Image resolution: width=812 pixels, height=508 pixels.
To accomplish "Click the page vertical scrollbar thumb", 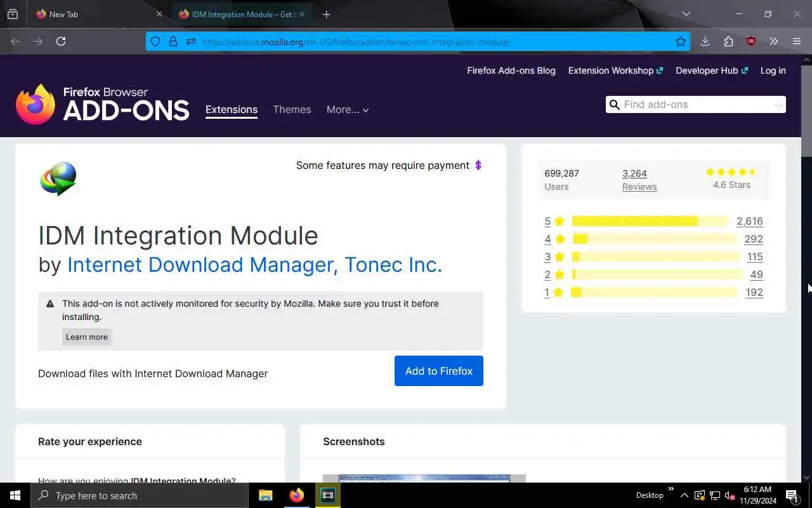I will pyautogui.click(x=806, y=111).
